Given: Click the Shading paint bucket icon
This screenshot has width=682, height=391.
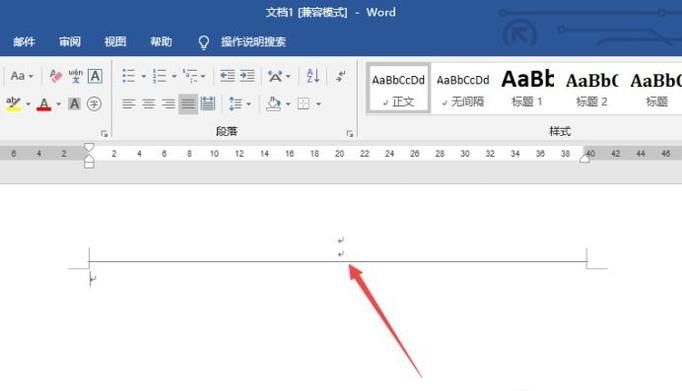Looking at the screenshot, I should (x=273, y=104).
